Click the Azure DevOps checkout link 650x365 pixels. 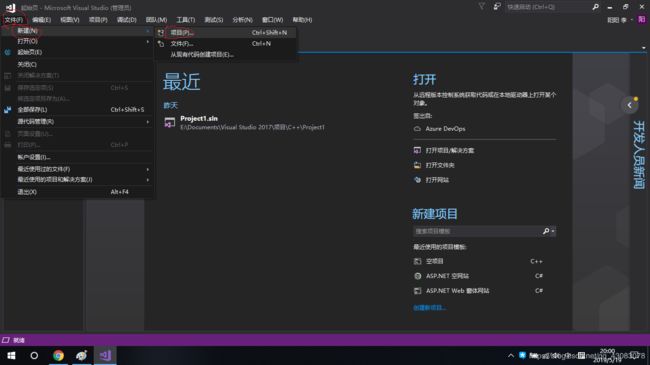click(x=445, y=129)
